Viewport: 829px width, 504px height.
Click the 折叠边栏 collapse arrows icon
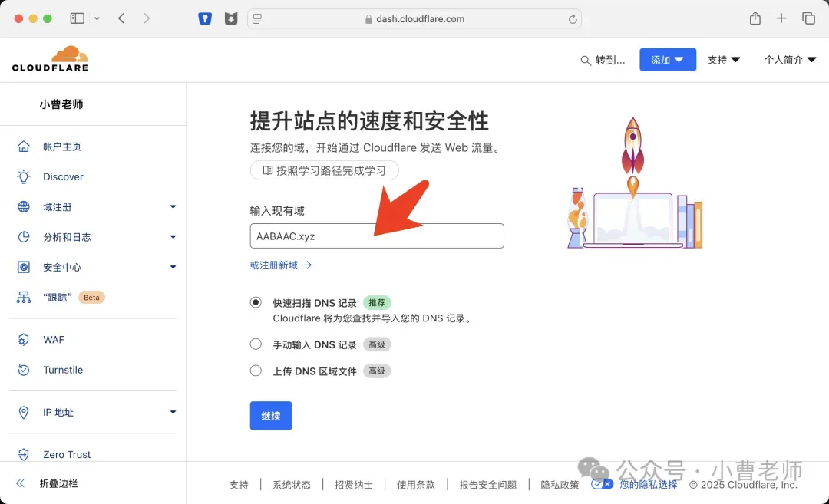coord(21,483)
